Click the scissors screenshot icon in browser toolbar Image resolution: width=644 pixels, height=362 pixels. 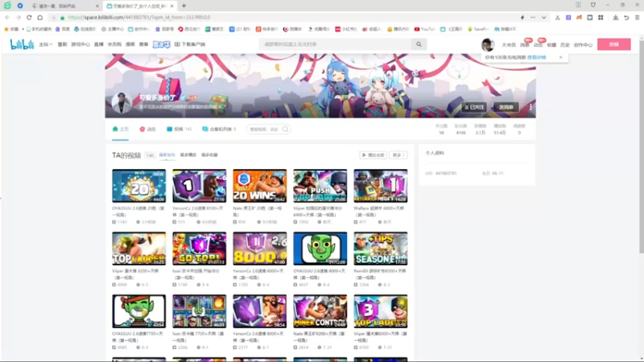click(x=557, y=18)
